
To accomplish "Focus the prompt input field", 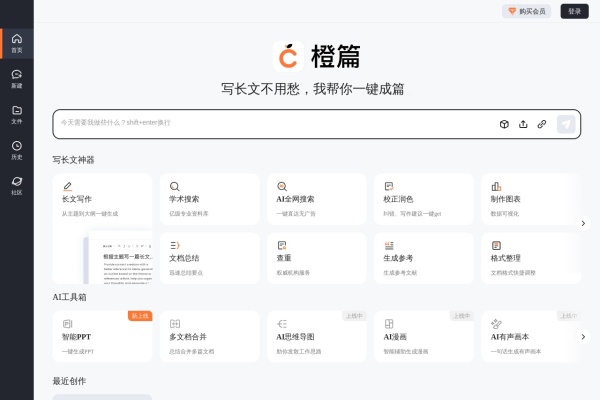I will pyautogui.click(x=270, y=123).
